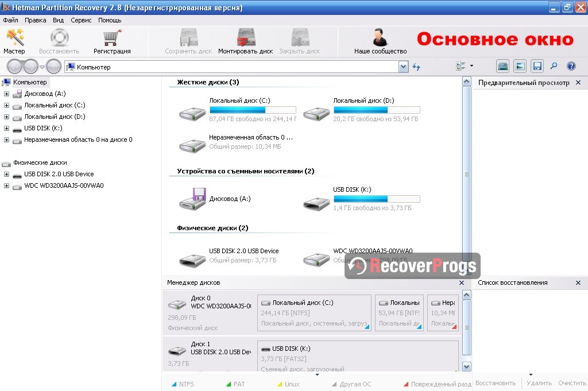Screen dimensions: 588x391
Task: Select the Неразмеченная область drive icon in main pane
Action: click(x=192, y=145)
